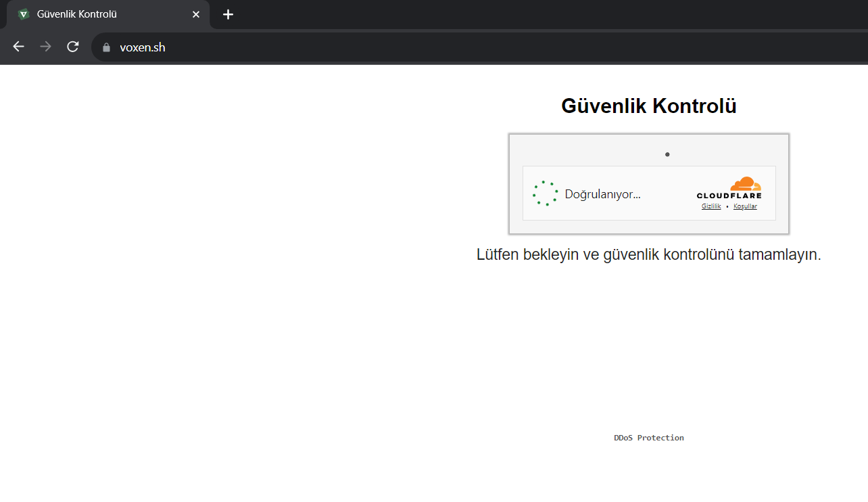
Task: Select the Güvenlik Kontrolü browser tab
Action: click(108, 14)
